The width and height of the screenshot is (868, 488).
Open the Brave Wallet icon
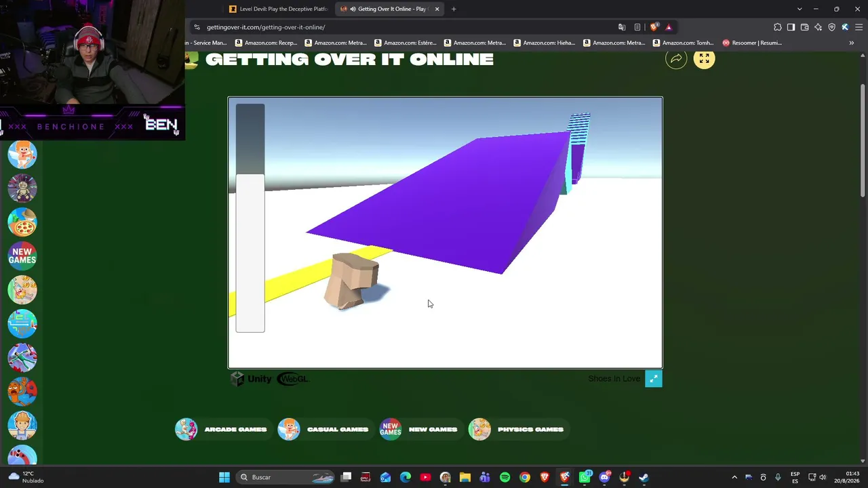point(804,27)
